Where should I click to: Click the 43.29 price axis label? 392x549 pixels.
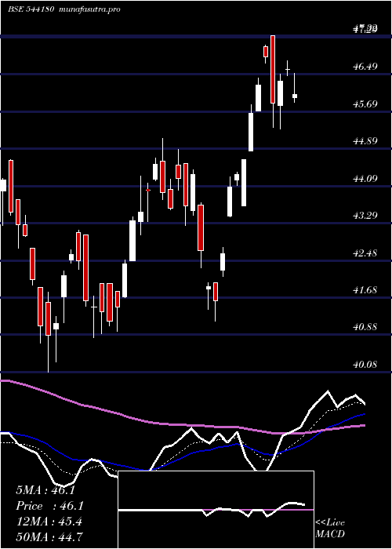click(x=365, y=215)
